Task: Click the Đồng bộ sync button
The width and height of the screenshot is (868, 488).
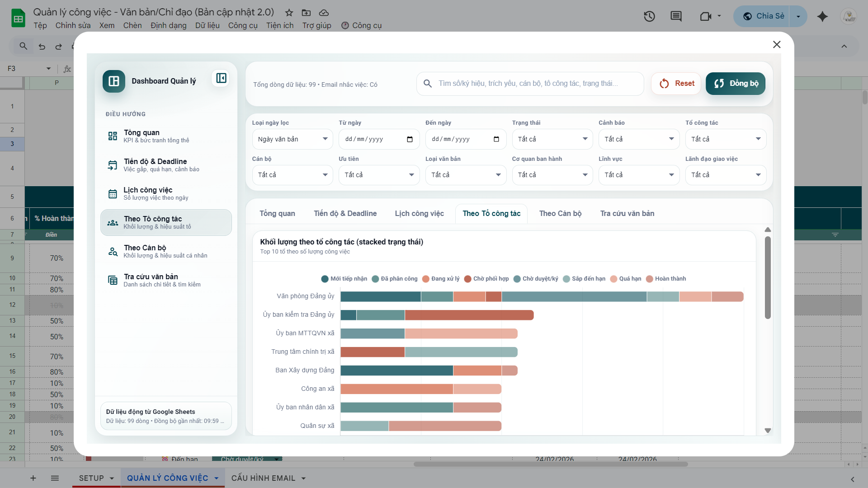Action: coord(736,84)
